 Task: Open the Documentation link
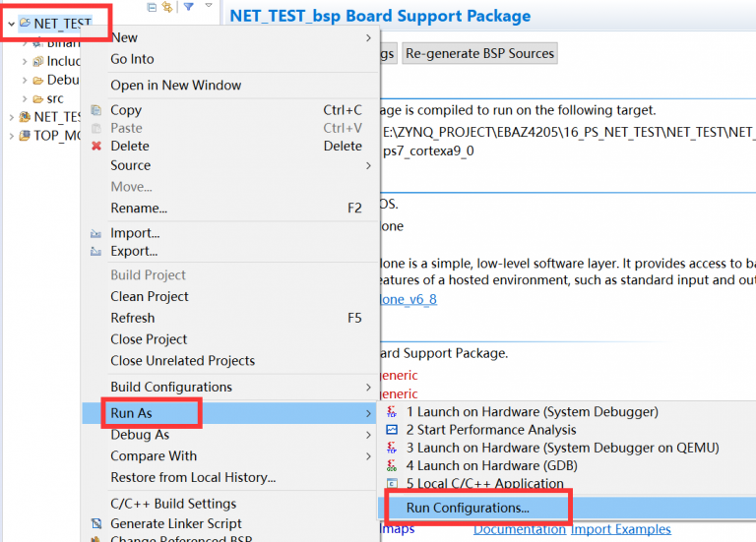point(519,529)
